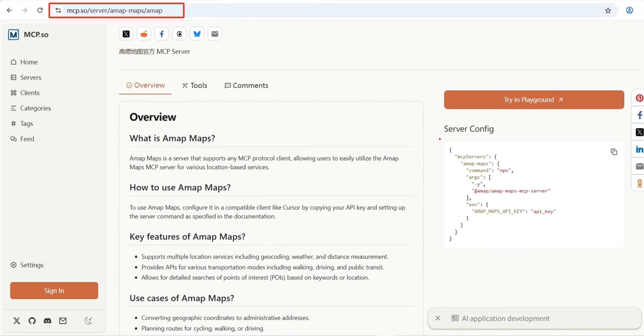This screenshot has height=336, width=644.
Task: Share this server on Bluesky
Action: point(197,34)
